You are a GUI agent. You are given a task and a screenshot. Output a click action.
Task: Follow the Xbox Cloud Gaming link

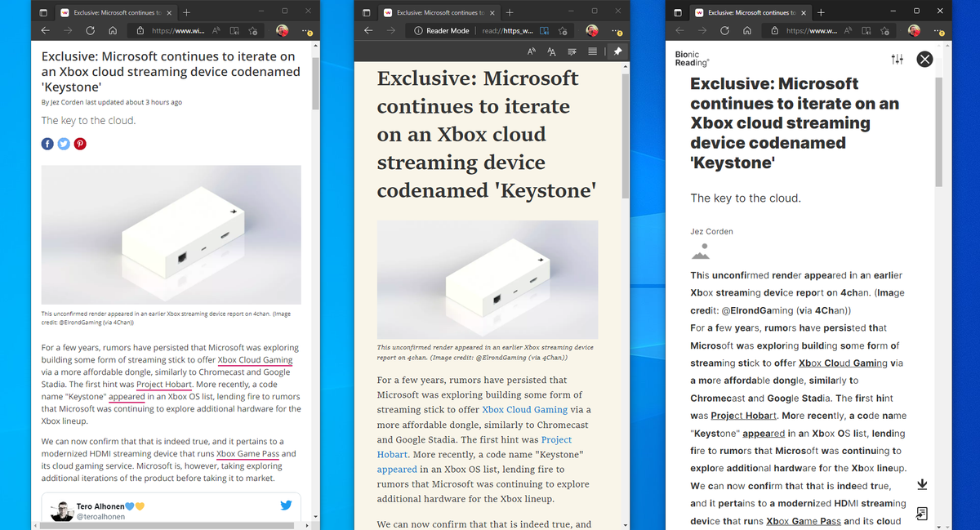coord(255,359)
